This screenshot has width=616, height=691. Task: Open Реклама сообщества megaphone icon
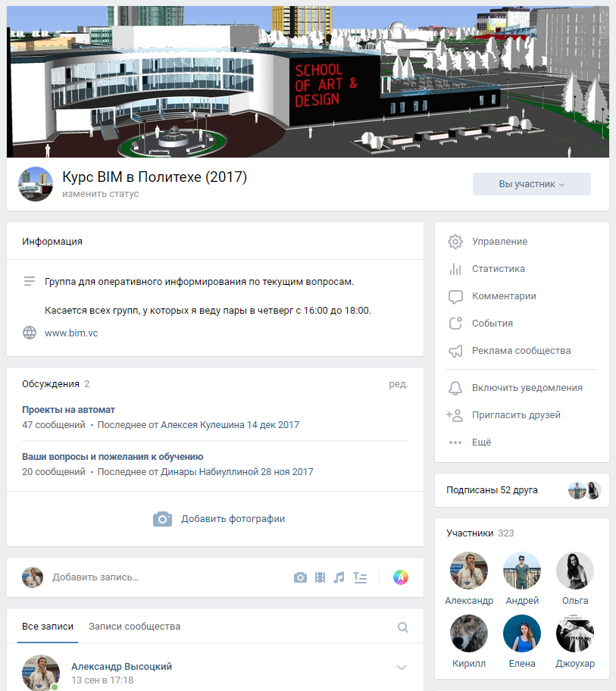[x=455, y=351]
